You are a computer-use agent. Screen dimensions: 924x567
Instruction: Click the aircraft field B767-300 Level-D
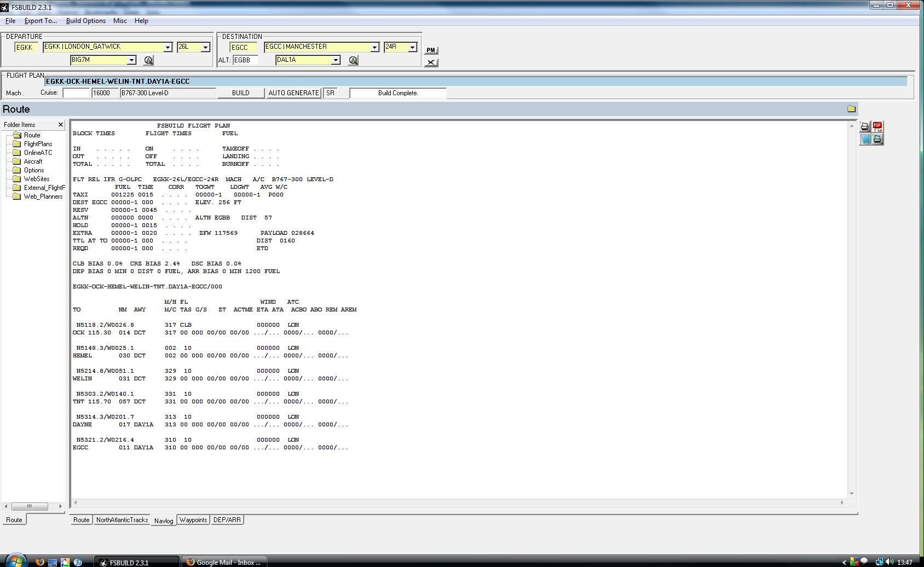(x=168, y=93)
